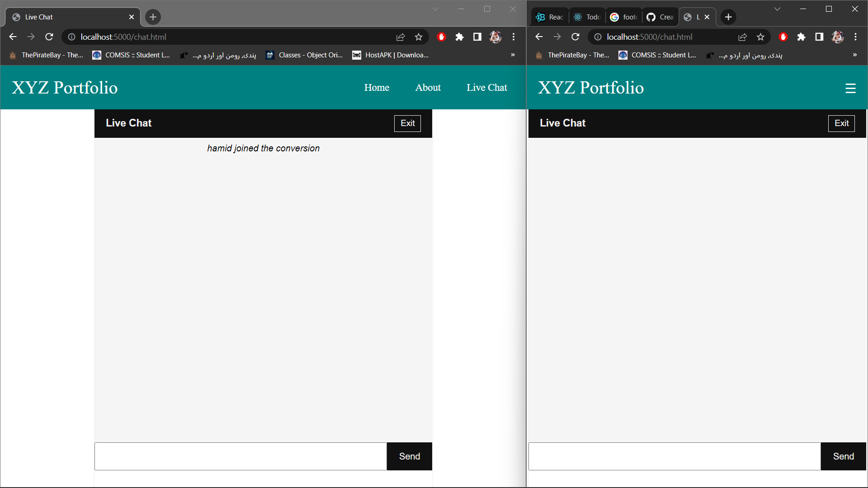Star the page in the right window
868x488 pixels.
click(x=761, y=37)
